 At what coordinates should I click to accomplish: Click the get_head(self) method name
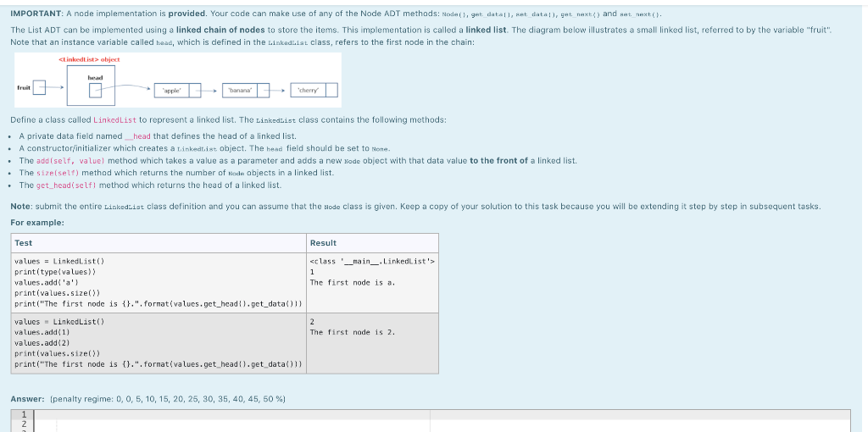tap(66, 186)
